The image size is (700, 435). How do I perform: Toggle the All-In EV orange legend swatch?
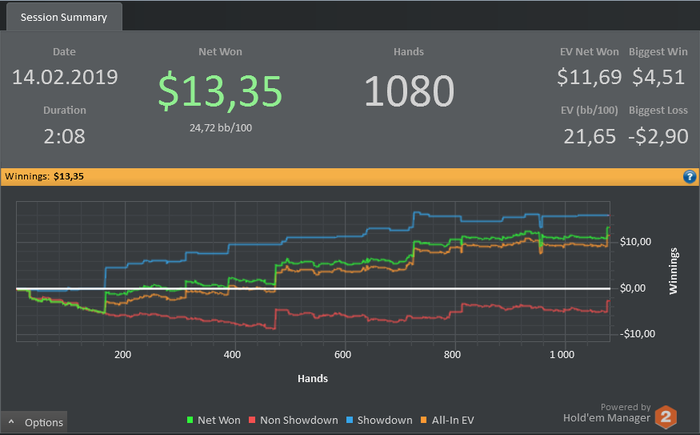point(424,420)
